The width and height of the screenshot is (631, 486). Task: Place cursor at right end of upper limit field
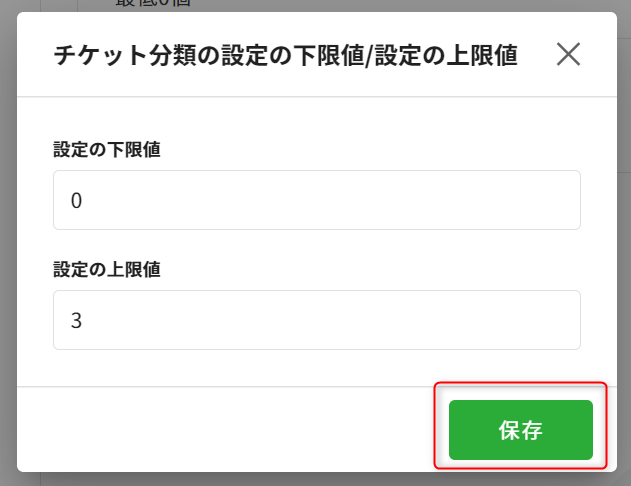pyautogui.click(x=571, y=320)
